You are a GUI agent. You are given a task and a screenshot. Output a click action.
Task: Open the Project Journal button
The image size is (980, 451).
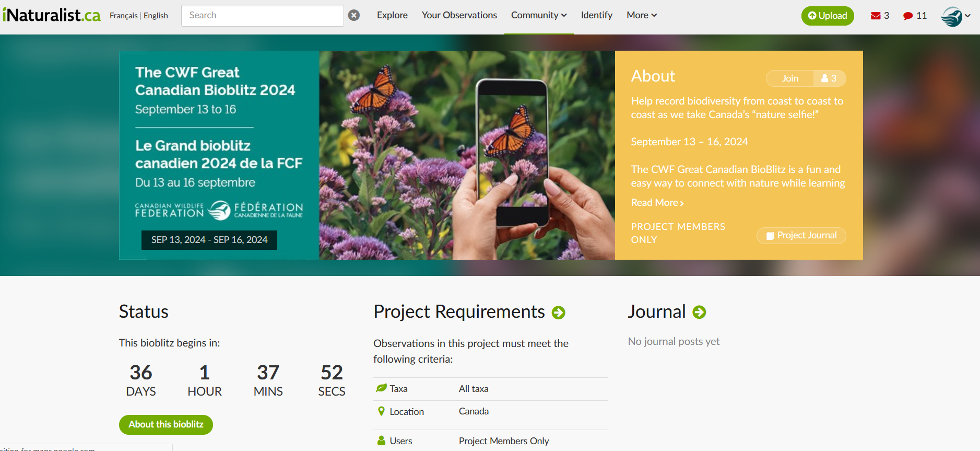pos(801,236)
